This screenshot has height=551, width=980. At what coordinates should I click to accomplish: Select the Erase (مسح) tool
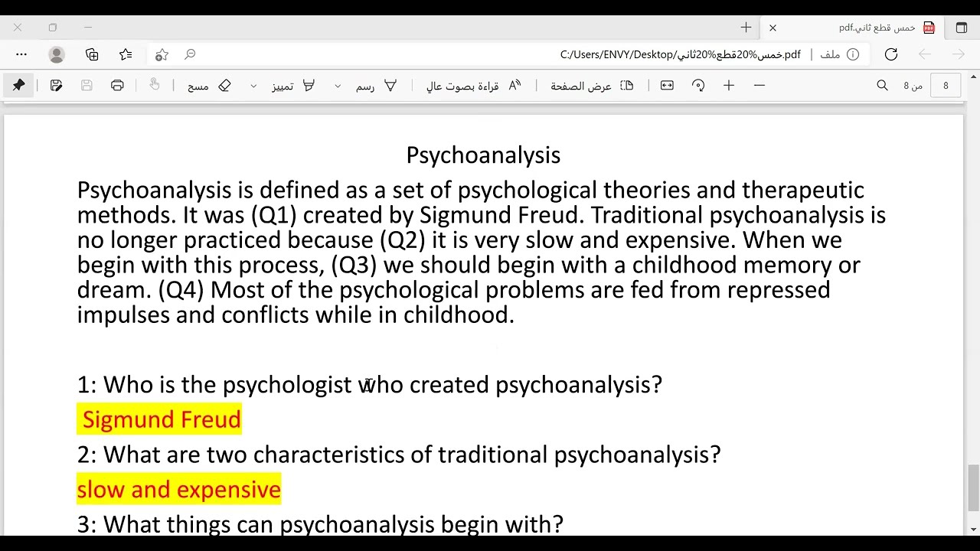pos(209,86)
